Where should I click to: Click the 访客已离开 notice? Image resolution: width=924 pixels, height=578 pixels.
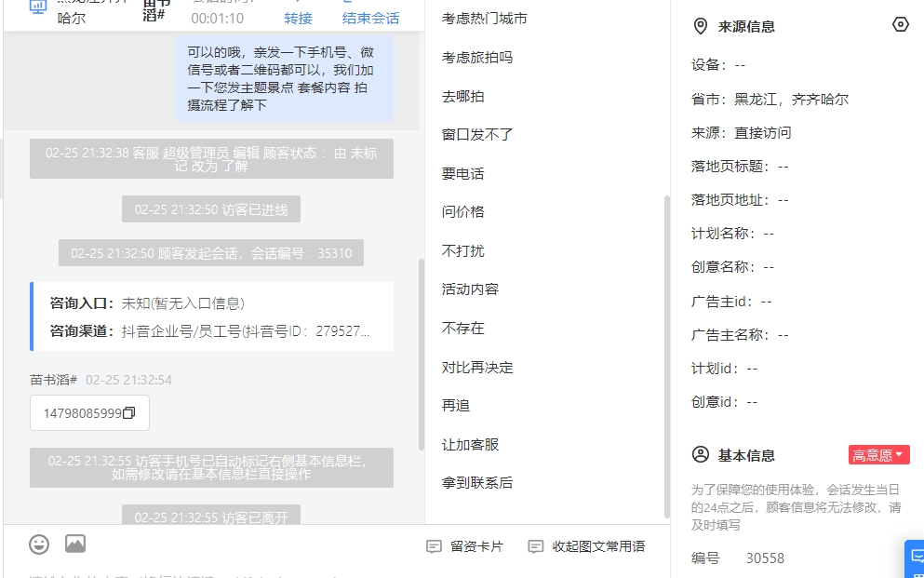tap(211, 515)
